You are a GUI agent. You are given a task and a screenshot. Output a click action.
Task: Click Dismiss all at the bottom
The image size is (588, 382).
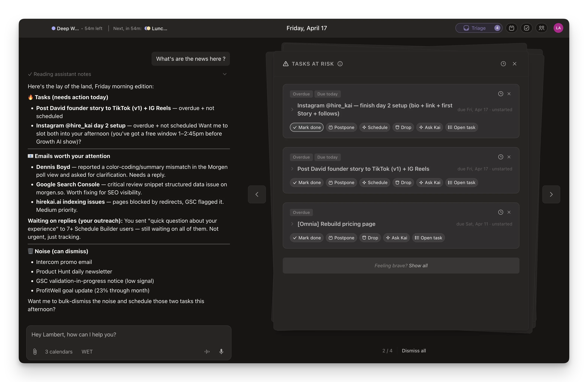[x=414, y=351]
